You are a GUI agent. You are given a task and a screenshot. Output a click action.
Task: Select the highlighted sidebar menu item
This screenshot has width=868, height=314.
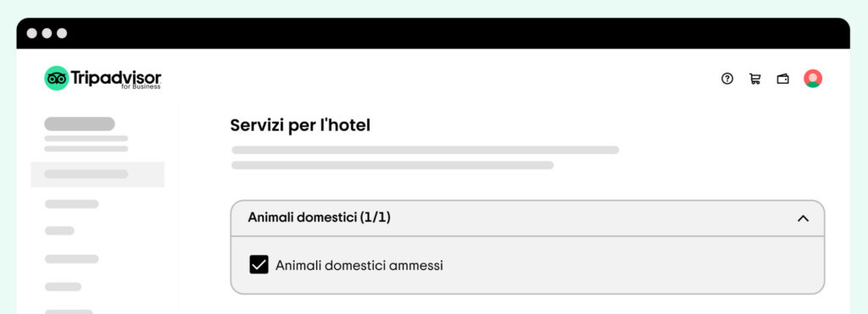point(97,174)
